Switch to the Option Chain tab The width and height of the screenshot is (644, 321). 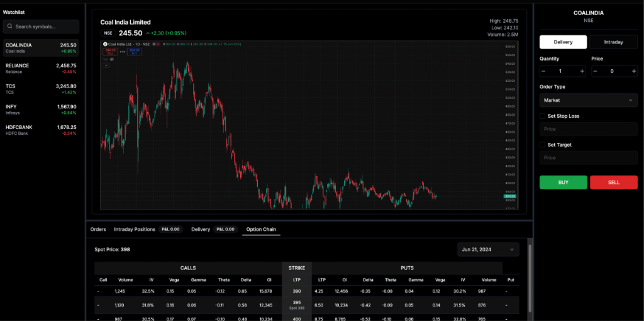(x=261, y=229)
